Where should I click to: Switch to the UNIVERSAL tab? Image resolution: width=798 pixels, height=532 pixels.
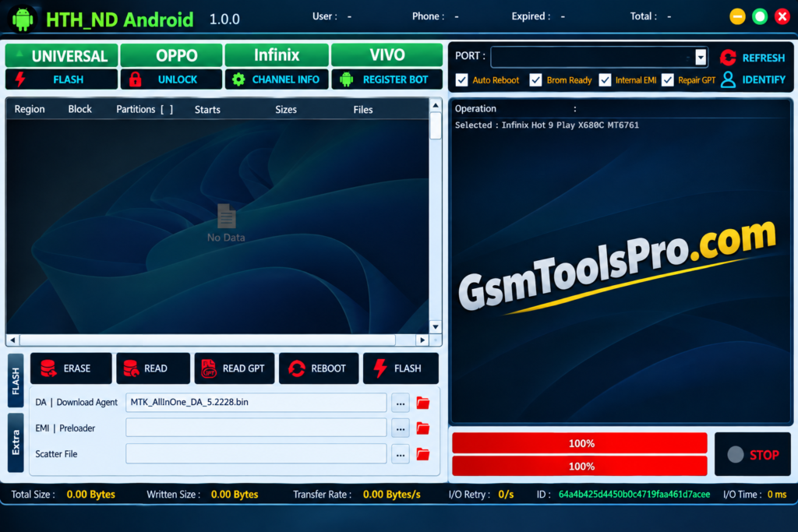click(x=62, y=55)
